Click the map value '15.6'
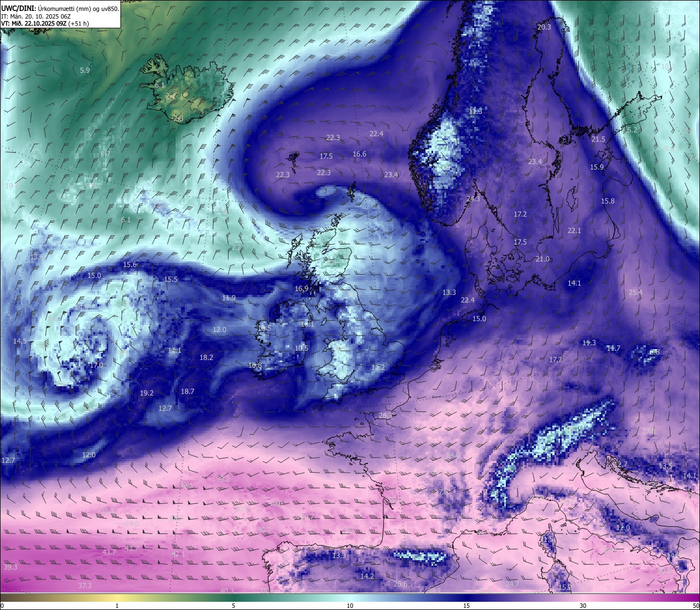 pos(130,264)
